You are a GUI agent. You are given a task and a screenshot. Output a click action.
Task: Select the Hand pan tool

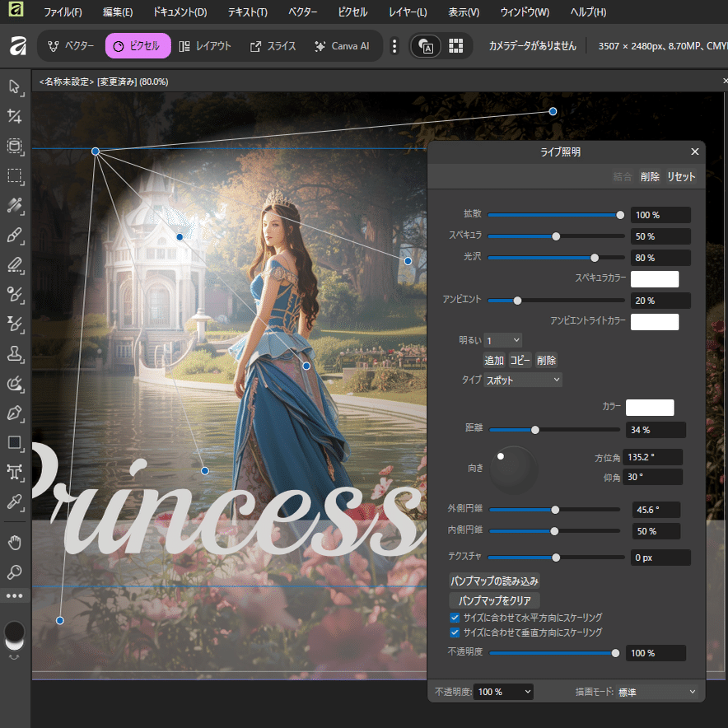click(x=14, y=542)
